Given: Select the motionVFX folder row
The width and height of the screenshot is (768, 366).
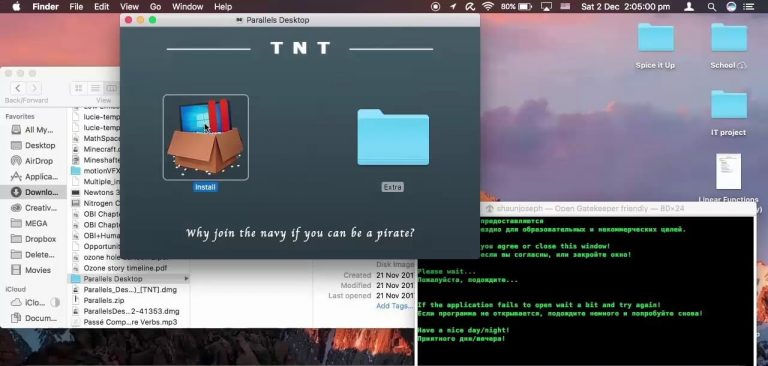Looking at the screenshot, I should tap(94, 171).
